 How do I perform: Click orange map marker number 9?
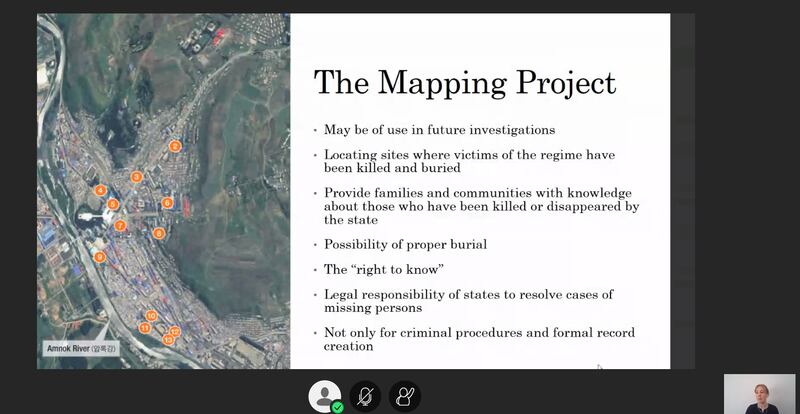[x=100, y=257]
